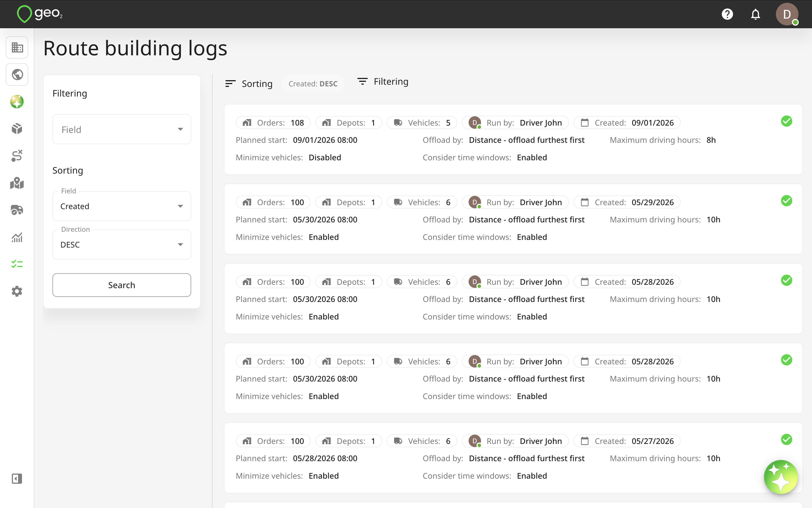The height and width of the screenshot is (508, 812).
Task: Open the package box sidebar icon
Action: (17, 129)
